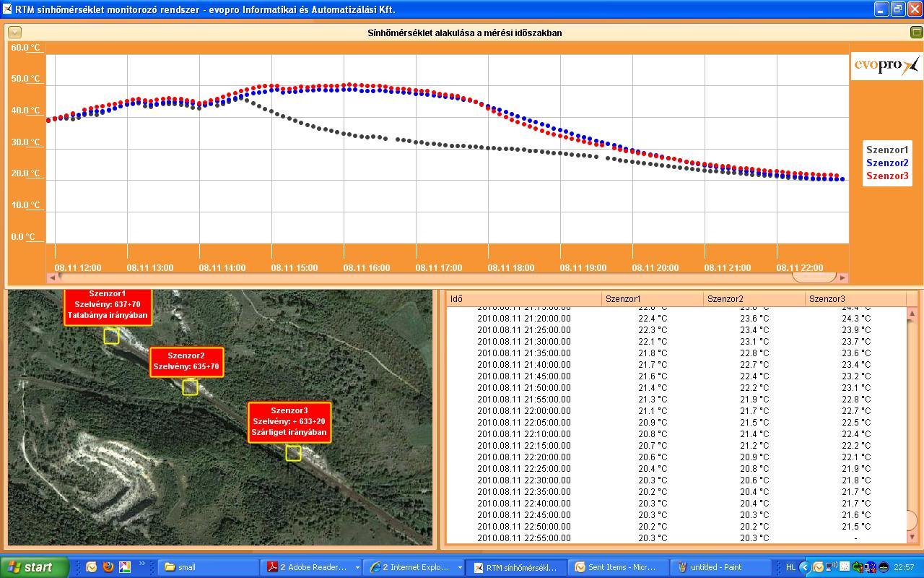The width and height of the screenshot is (924, 578).
Task: Click the Szenzor1 yellow marker on map
Action: click(x=111, y=336)
